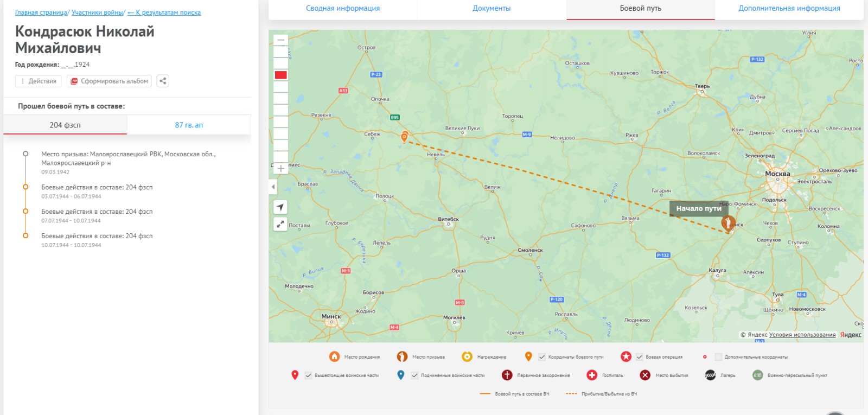Click the geolocation arrow on map

pyautogui.click(x=280, y=207)
